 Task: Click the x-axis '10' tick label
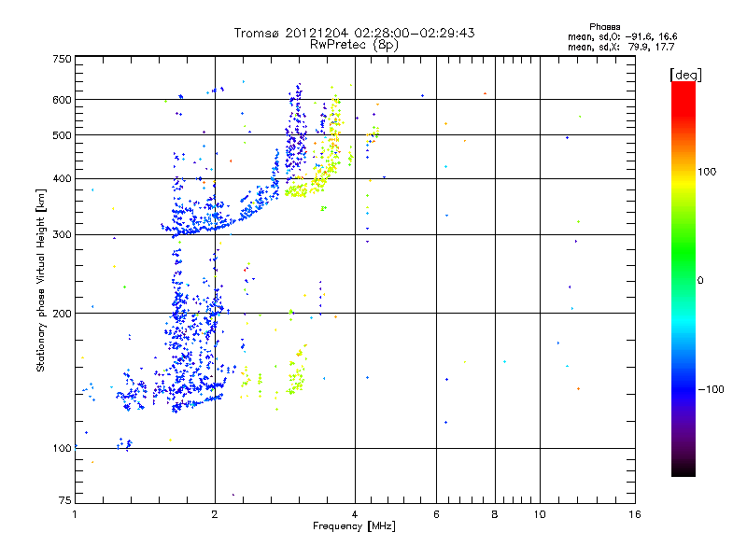pyautogui.click(x=540, y=514)
